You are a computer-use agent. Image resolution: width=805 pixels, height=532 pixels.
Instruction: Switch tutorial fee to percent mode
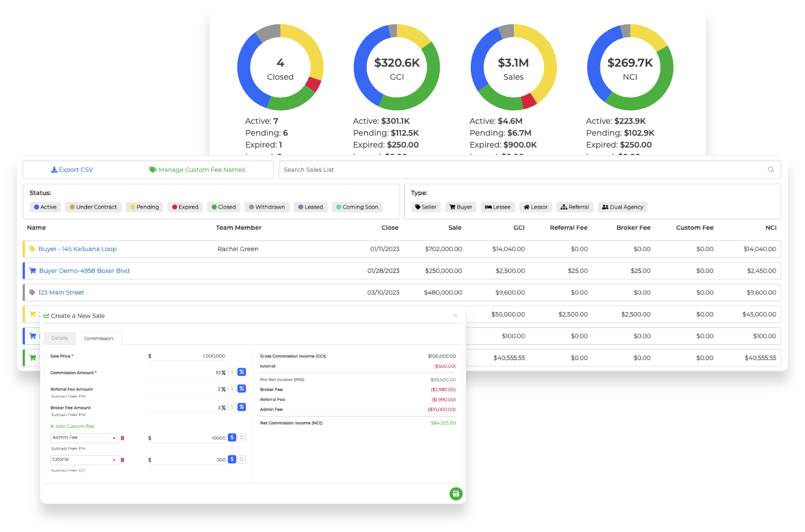point(241,460)
